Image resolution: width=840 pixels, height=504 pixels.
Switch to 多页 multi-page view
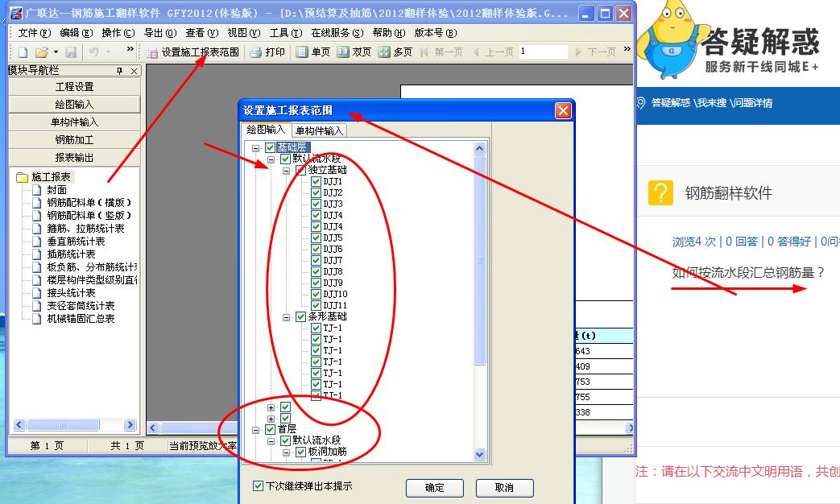(395, 52)
